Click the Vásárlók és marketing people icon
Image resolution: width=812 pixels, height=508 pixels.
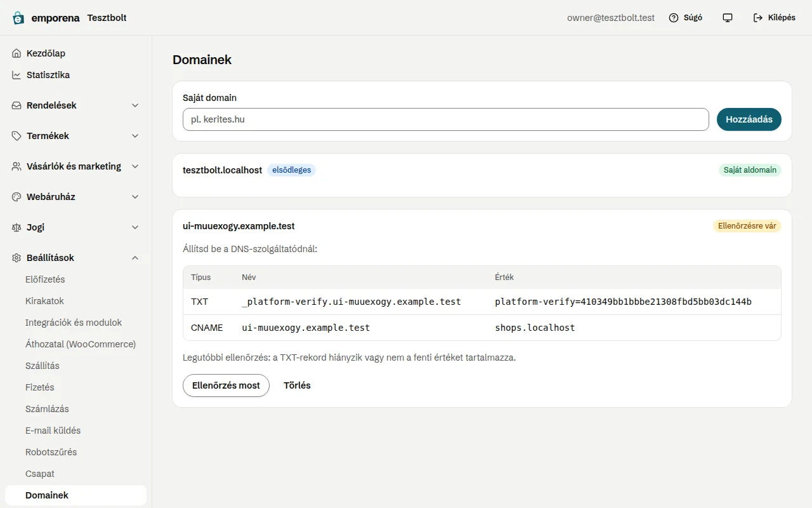[16, 166]
